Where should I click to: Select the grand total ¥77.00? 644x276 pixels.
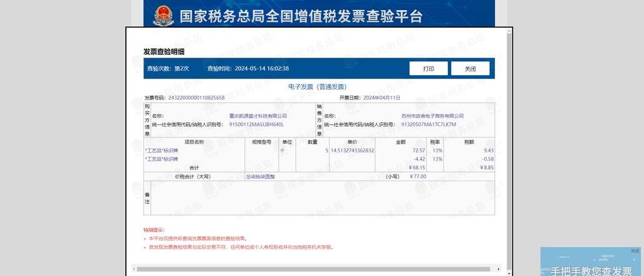[x=418, y=176]
